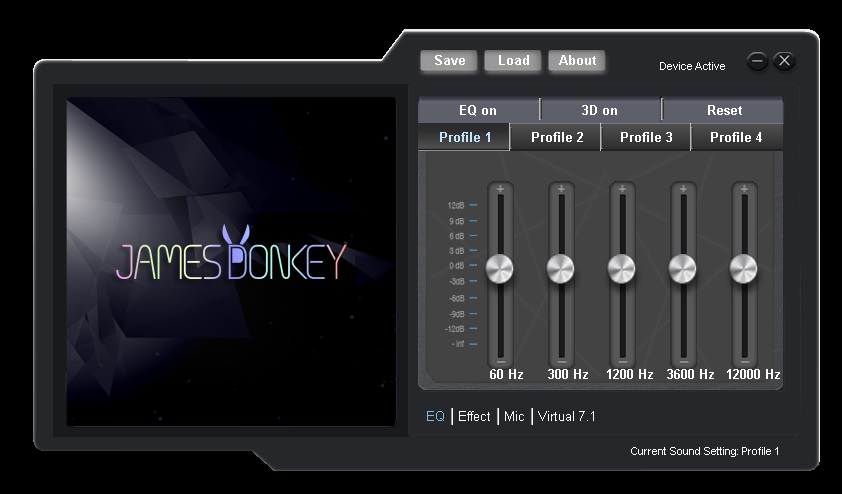Click the James Donkey logo image
The width and height of the screenshot is (842, 494).
pos(231,262)
